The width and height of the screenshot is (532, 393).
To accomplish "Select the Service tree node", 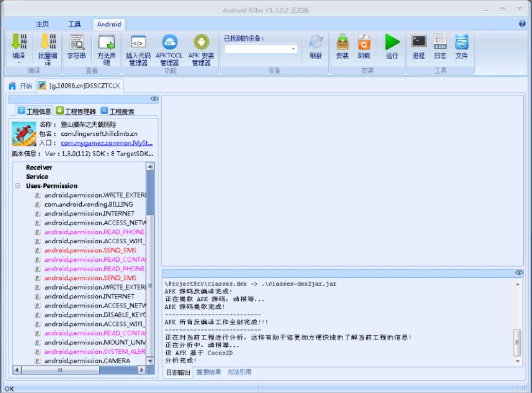I will pos(37,176).
